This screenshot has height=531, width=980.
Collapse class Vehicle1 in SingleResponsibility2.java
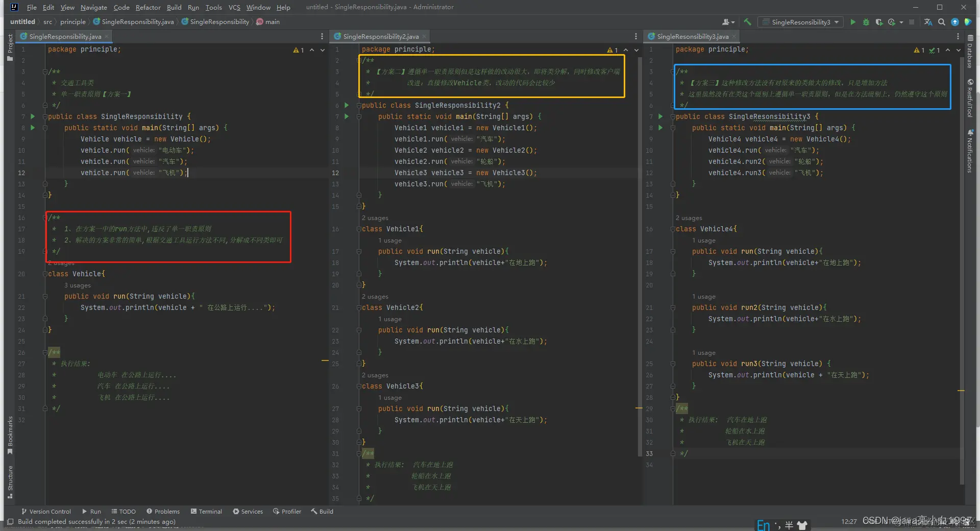coord(359,229)
